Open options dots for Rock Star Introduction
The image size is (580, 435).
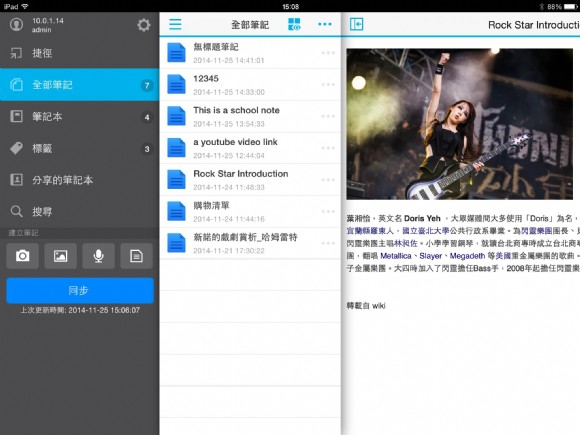coord(328,180)
